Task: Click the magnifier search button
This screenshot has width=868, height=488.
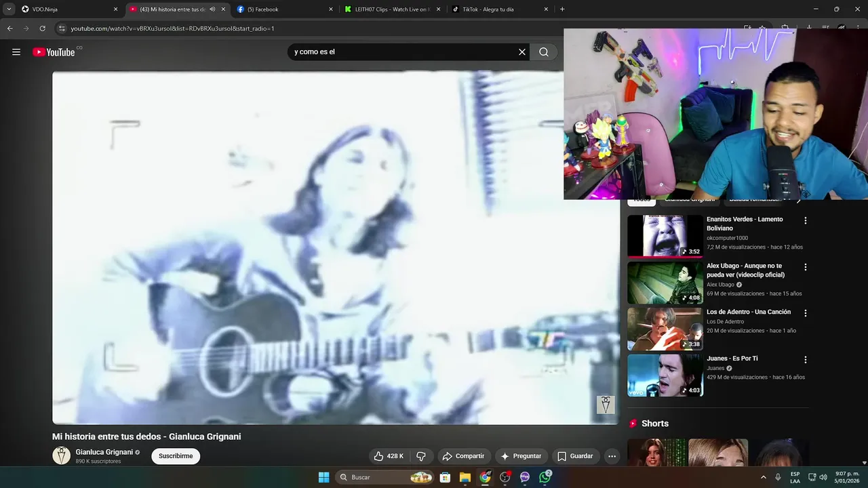Action: [x=544, y=52]
